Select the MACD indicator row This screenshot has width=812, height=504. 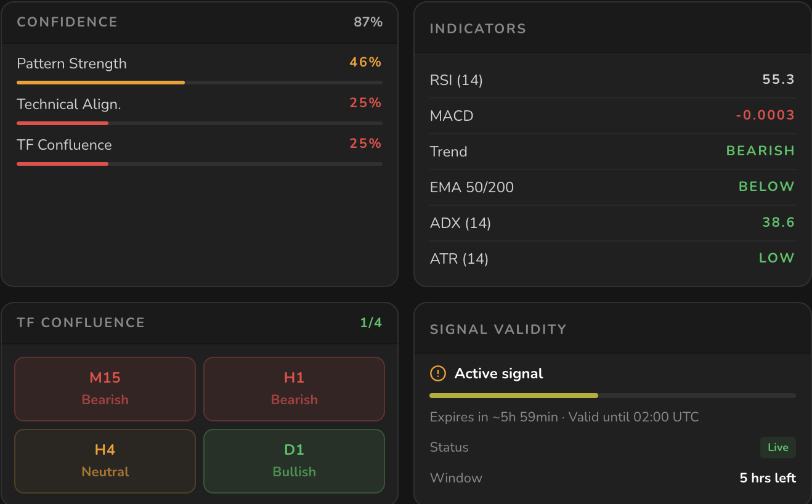pos(612,116)
